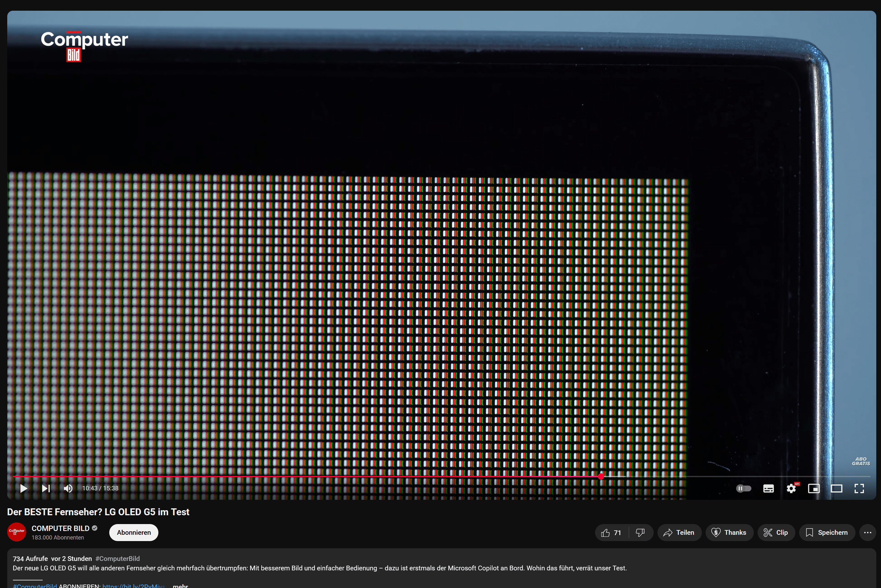Subscribe with the Abonnieren button
The height and width of the screenshot is (588, 881).
tap(134, 533)
